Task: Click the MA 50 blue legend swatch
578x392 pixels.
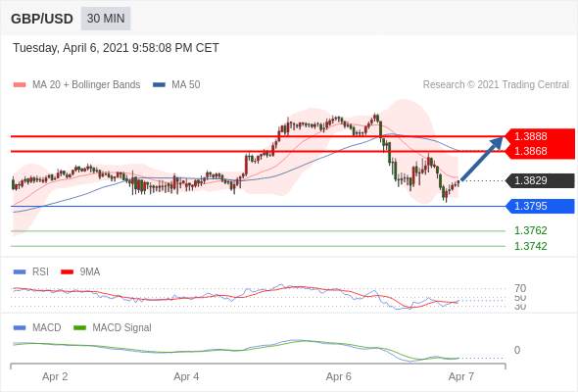Action: tap(159, 85)
